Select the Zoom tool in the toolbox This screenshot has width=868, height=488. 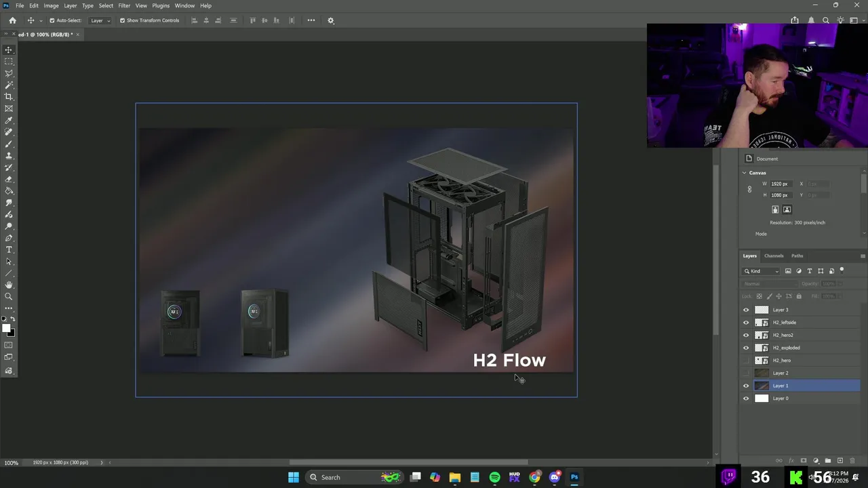9,297
